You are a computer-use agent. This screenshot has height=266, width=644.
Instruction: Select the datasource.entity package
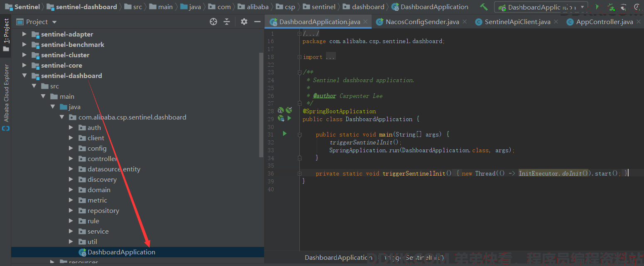click(x=114, y=169)
